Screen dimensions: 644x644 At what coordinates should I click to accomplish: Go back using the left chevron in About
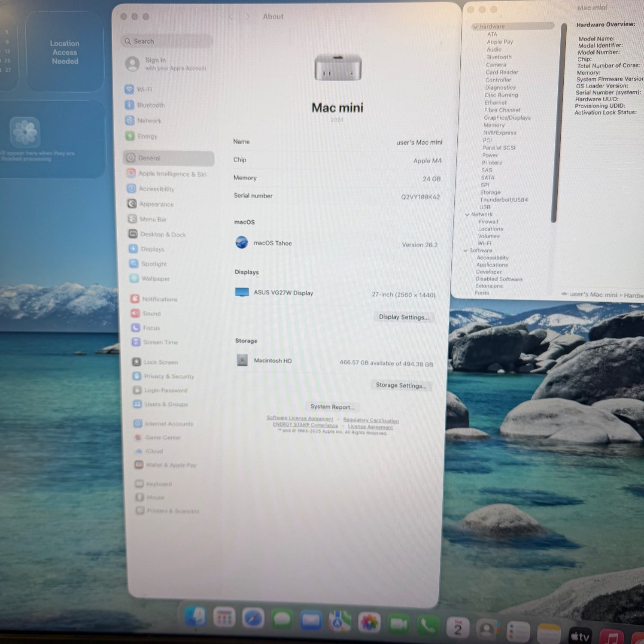231,17
